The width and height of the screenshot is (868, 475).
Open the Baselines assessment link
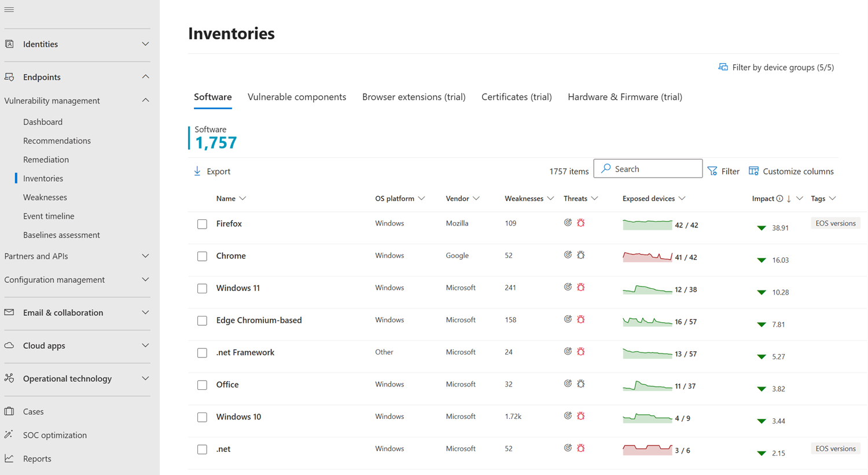(x=61, y=235)
